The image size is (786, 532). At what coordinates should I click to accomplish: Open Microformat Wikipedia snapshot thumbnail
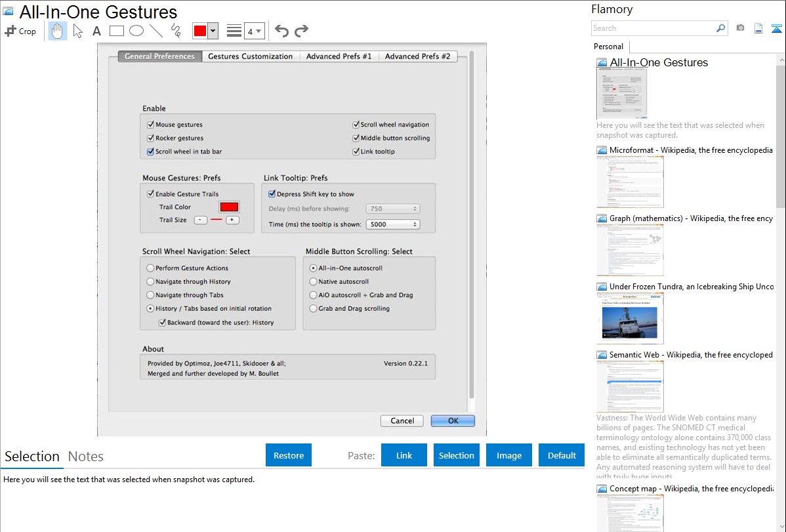click(x=630, y=182)
